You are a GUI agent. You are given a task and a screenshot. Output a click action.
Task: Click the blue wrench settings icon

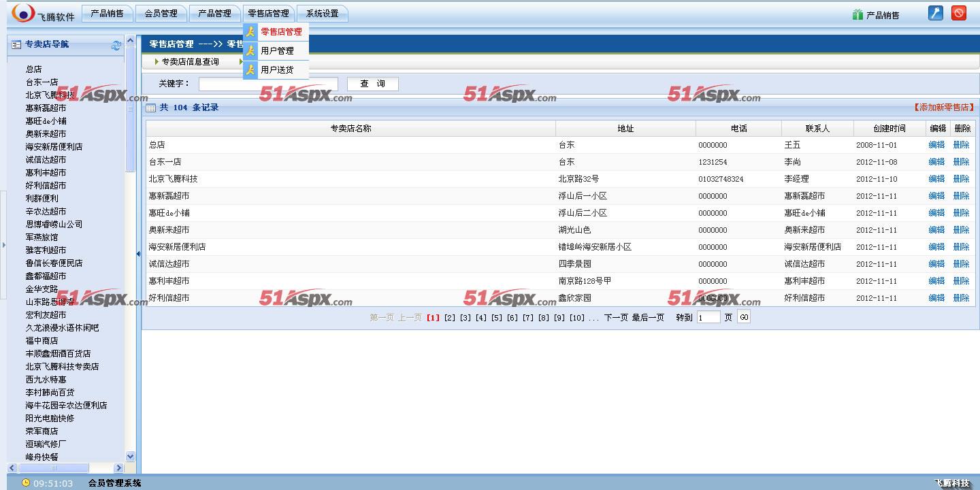point(936,13)
